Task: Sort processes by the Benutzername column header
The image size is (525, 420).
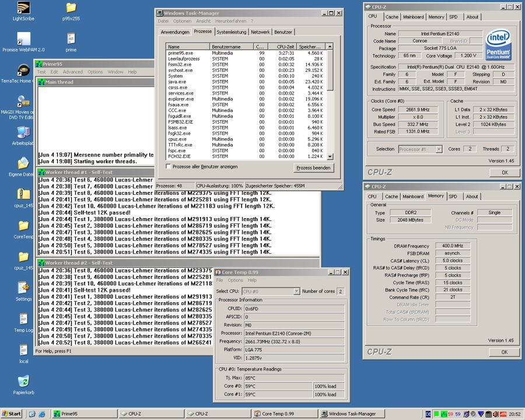Action: click(x=232, y=47)
